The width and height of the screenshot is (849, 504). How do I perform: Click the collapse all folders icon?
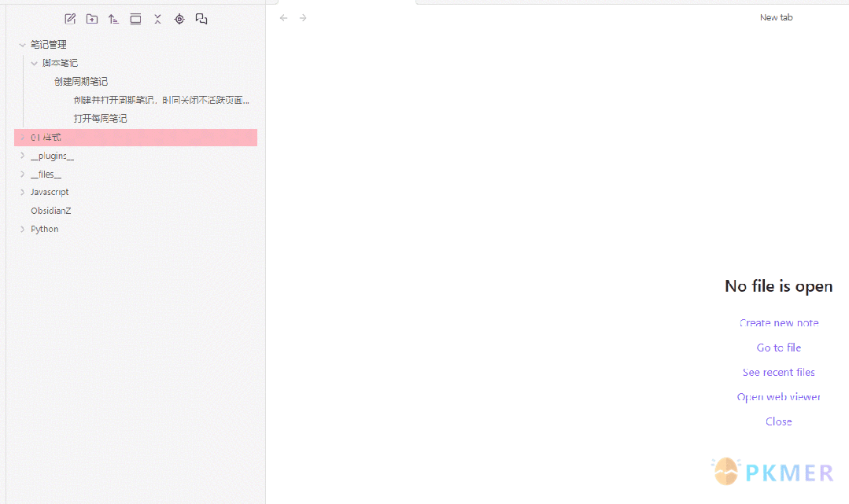click(x=157, y=19)
